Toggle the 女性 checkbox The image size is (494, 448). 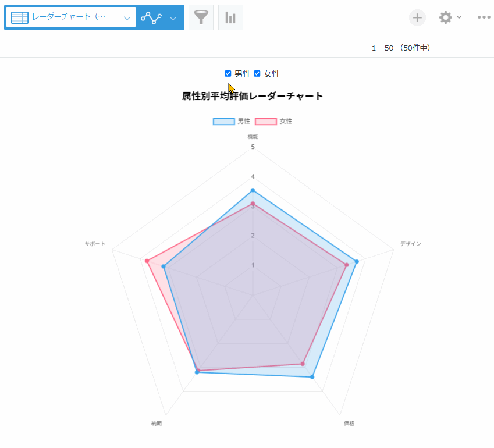point(257,74)
